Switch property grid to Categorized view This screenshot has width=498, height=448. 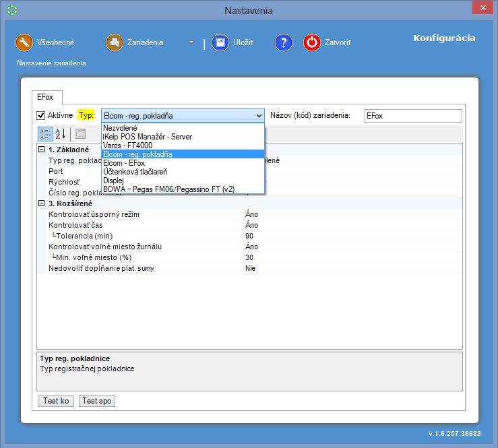coord(45,133)
